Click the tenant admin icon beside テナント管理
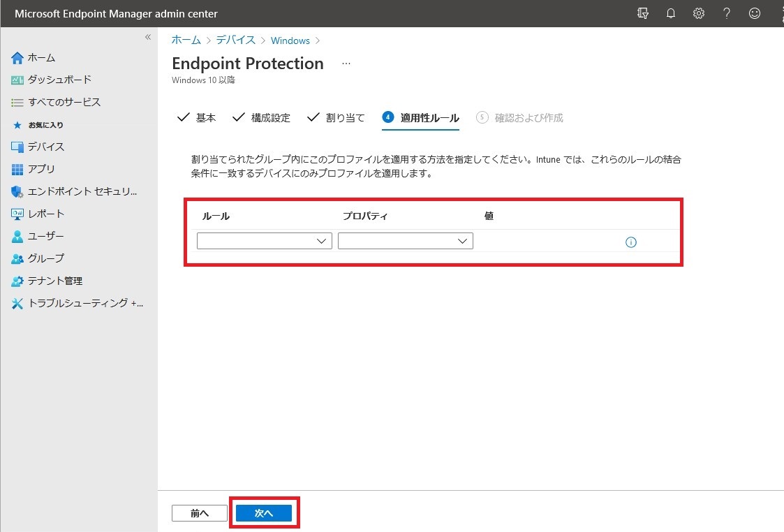Image resolution: width=784 pixels, height=532 pixels. [x=17, y=281]
